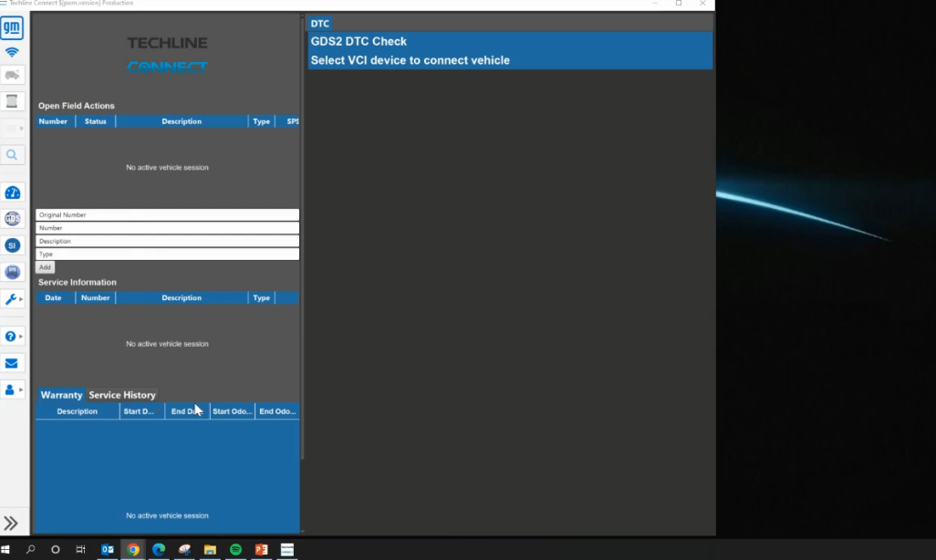The width and height of the screenshot is (936, 560).
Task: Open the Windows Start menu
Action: click(5, 549)
